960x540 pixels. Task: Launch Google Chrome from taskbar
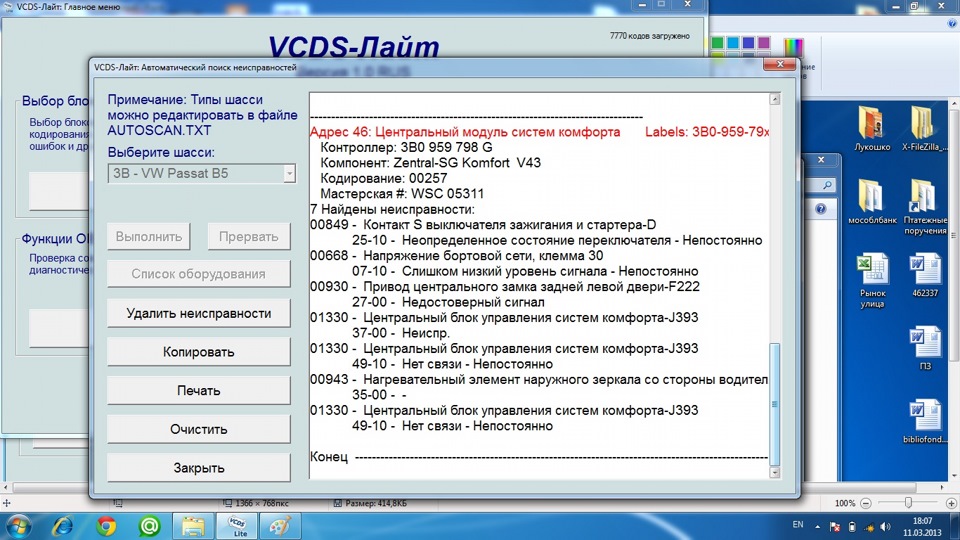(x=107, y=527)
